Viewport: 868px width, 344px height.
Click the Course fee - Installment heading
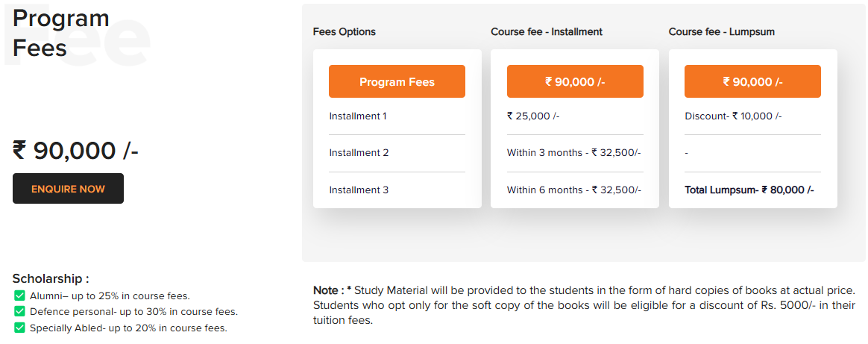pos(547,32)
